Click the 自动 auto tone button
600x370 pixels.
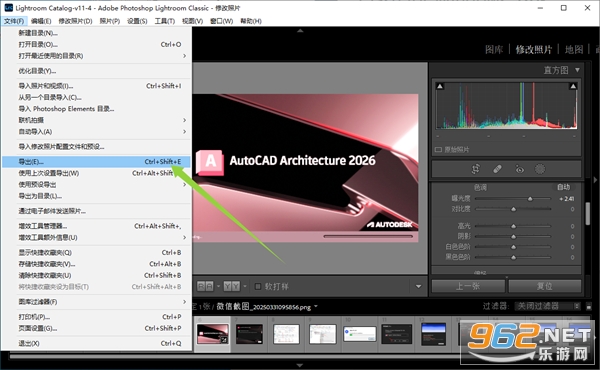(564, 187)
